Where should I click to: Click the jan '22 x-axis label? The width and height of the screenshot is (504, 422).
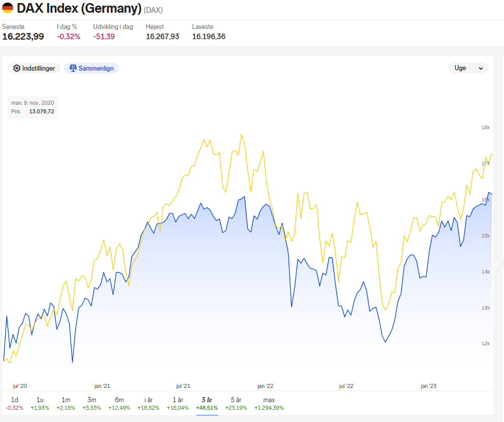point(266,386)
